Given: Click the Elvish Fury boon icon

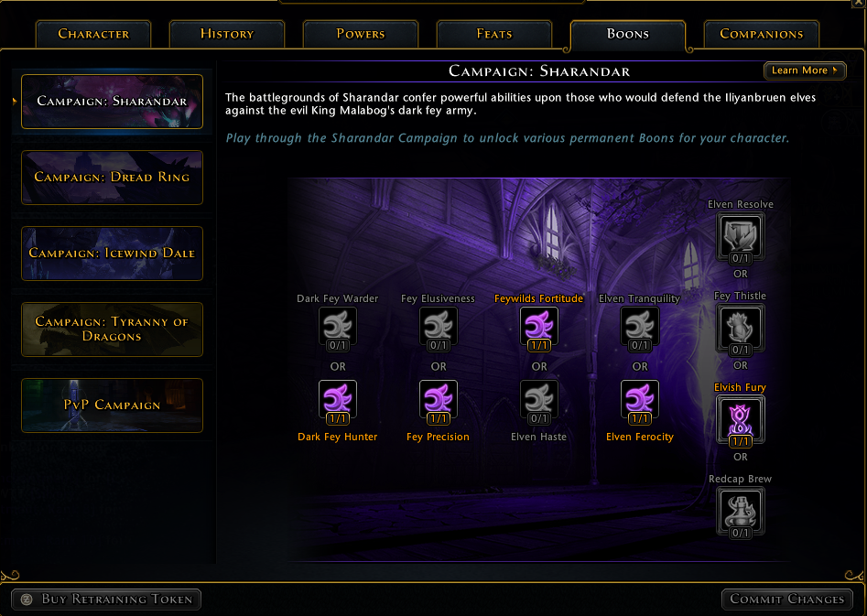Looking at the screenshot, I should (741, 421).
